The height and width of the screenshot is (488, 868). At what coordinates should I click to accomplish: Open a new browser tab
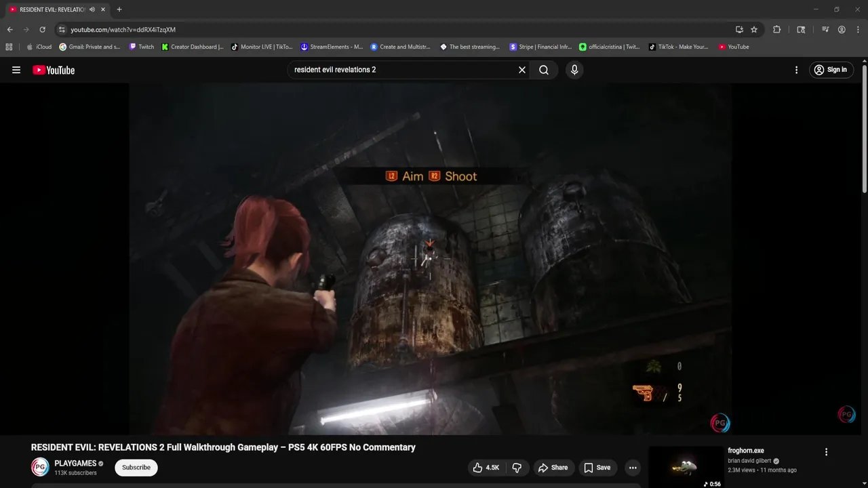click(119, 9)
